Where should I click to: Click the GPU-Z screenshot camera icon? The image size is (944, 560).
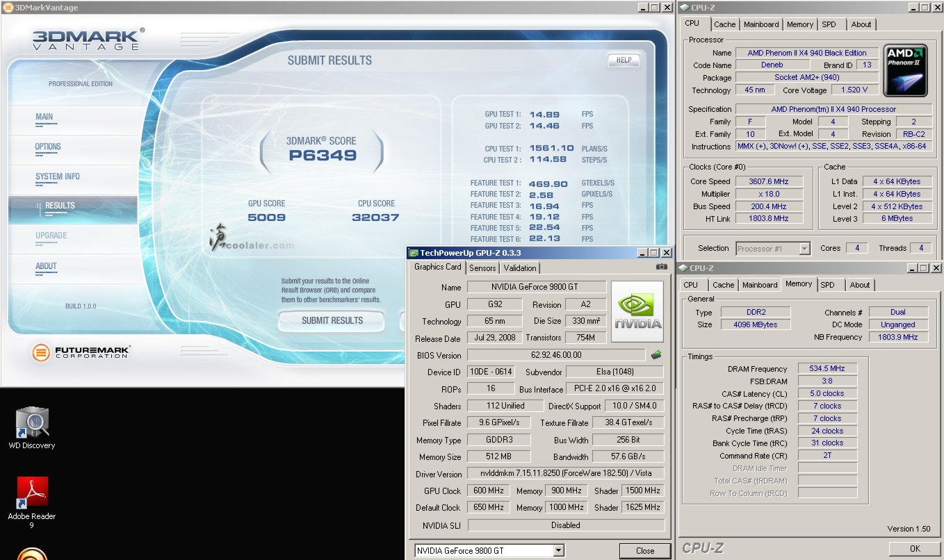661,267
